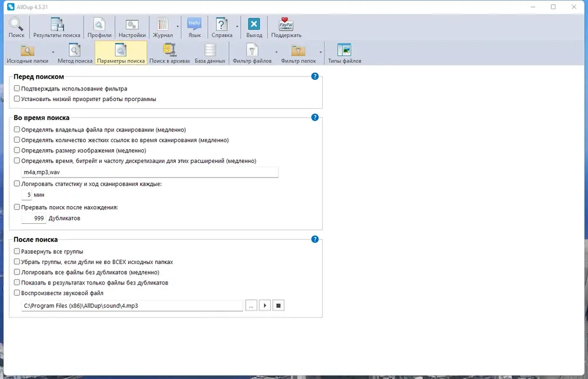
Task: Enable Показать в результатах только файлы без дубликатов
Action: tap(17, 282)
